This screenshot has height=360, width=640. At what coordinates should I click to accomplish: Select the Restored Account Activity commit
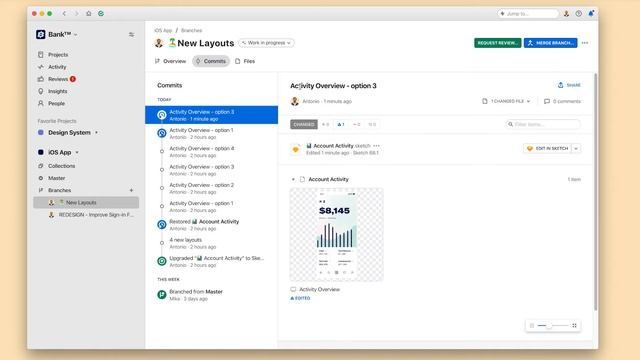coord(211,225)
